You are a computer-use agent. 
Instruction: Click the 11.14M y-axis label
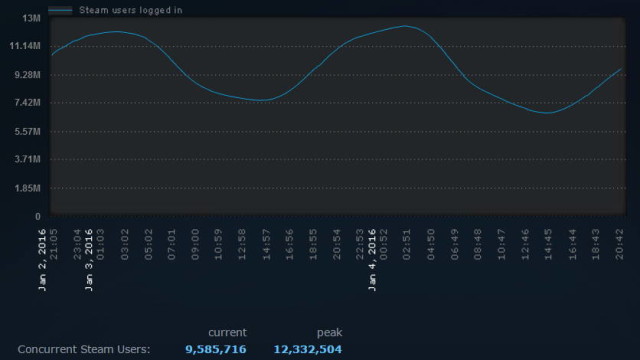pos(25,46)
